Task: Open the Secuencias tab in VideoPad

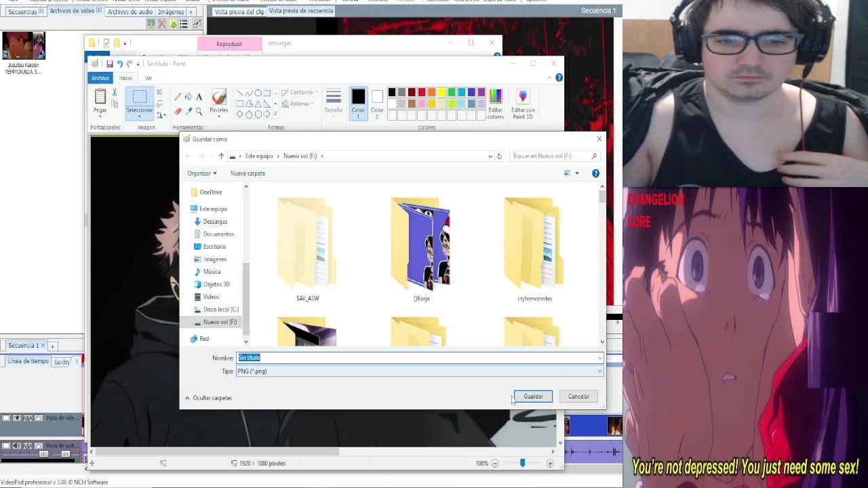Action: coord(25,12)
